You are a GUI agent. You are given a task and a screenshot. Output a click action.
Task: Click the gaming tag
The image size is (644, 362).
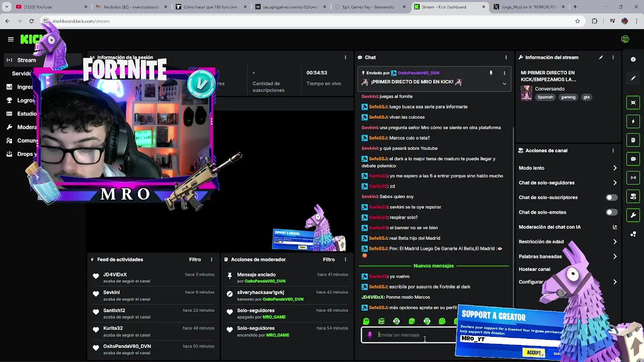pos(568,98)
